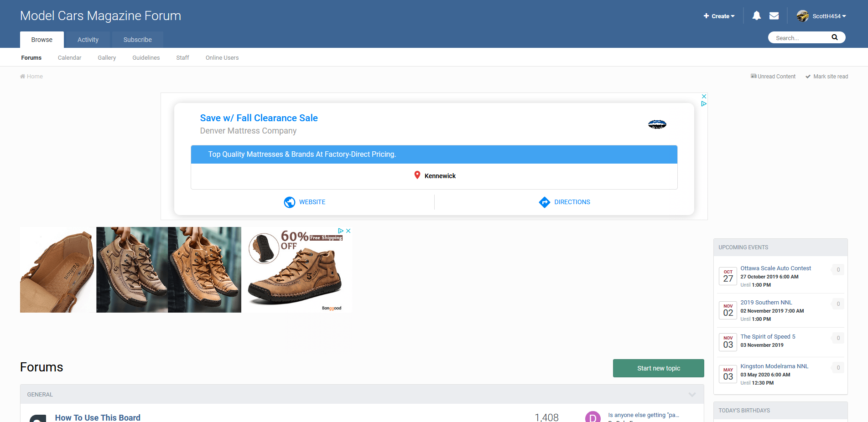The width and height of the screenshot is (868, 422).
Task: Click 2019 Southern NNL comment count
Action: 838,304
